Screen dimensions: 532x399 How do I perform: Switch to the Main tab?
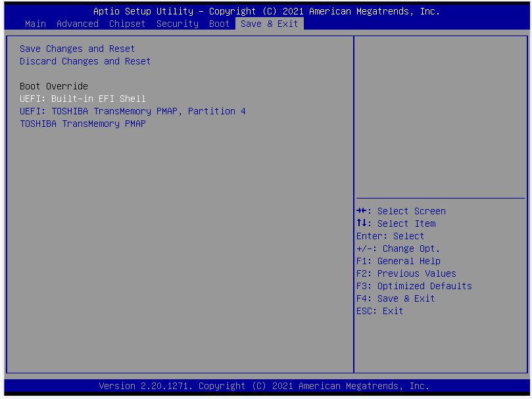pyautogui.click(x=35, y=24)
